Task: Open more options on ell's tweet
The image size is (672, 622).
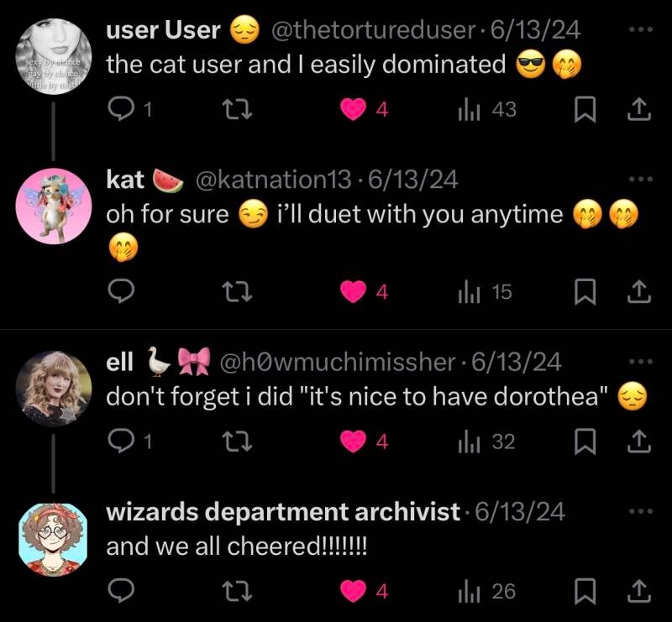Action: click(x=641, y=362)
